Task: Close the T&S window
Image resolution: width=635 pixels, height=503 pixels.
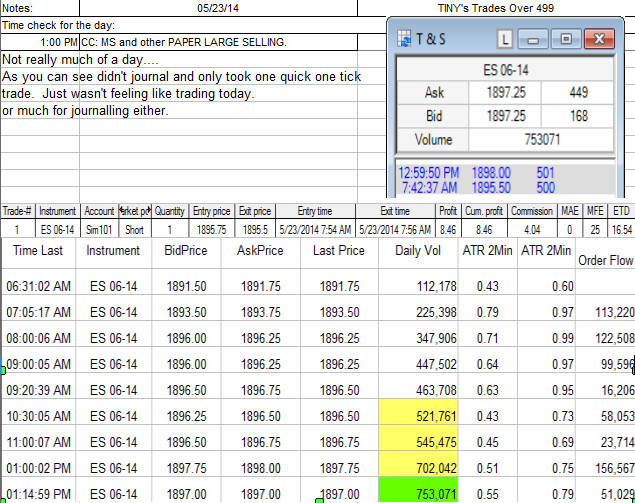Action: (x=599, y=39)
